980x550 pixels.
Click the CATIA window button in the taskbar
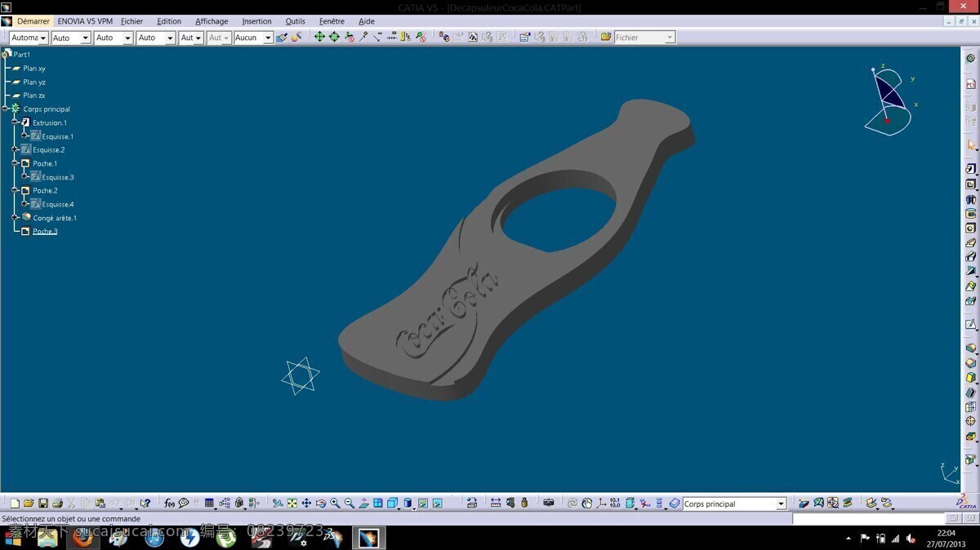point(368,538)
